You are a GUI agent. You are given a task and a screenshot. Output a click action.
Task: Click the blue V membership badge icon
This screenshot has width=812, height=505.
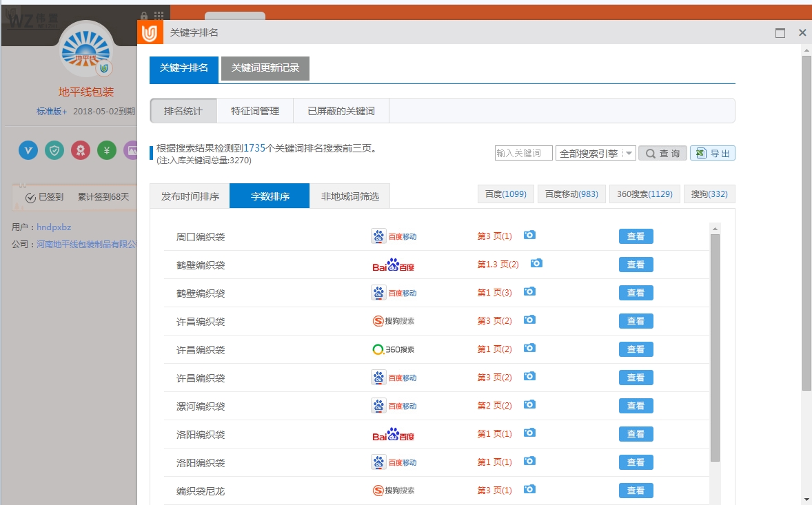click(28, 150)
